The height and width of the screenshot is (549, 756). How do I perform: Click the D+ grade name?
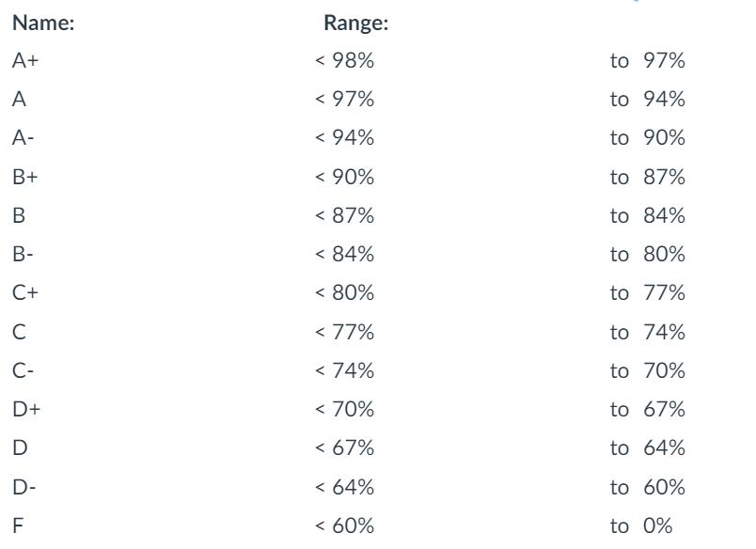click(x=25, y=408)
